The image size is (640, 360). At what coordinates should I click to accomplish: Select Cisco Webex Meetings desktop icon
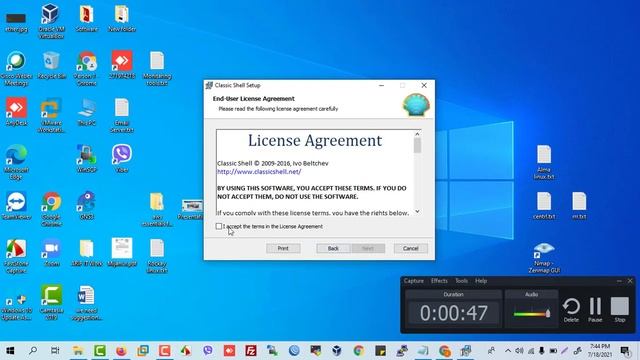(16, 68)
